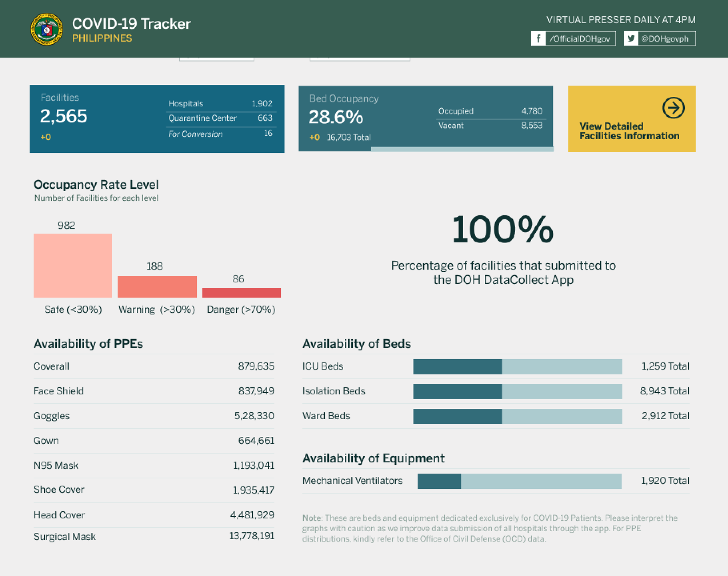Open the /OfficialDOHgov Facebook link text
728x576 pixels.
pos(580,39)
